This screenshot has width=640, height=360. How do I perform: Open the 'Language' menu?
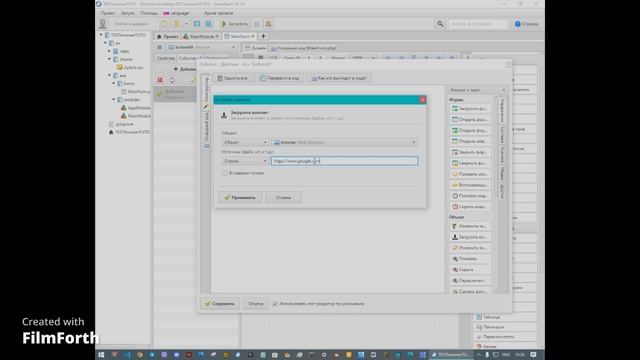point(176,13)
